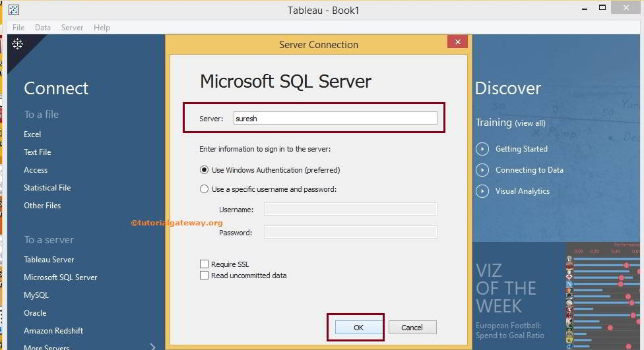This screenshot has width=644, height=350.
Task: Check Read uncommitted data option
Action: [204, 276]
